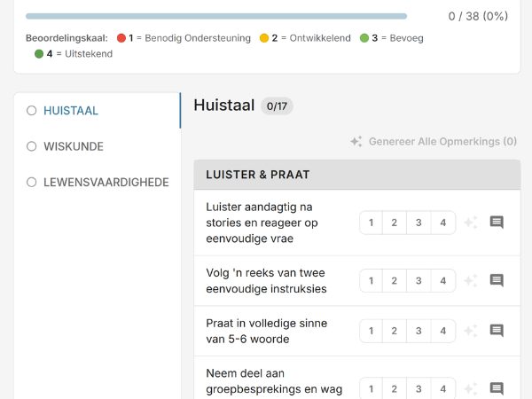532x399 pixels.
Task: Open comment for 'Neem deel aan groepbesprekings' row
Action: (x=497, y=389)
